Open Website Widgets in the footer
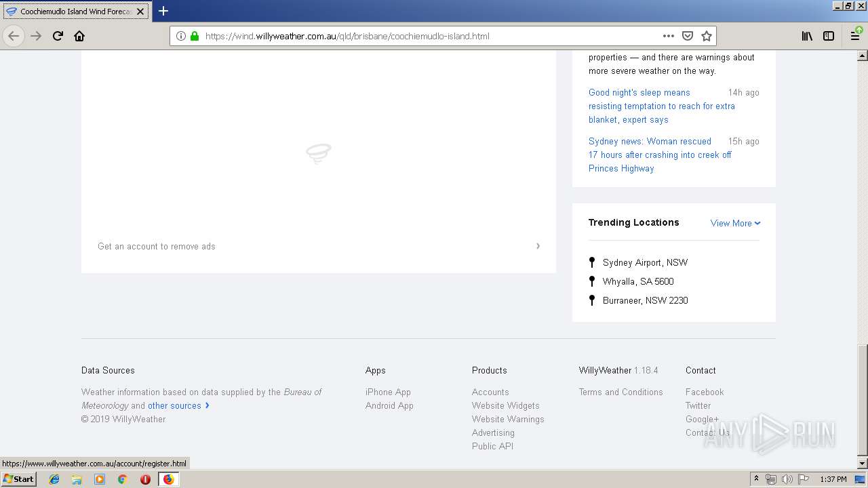Viewport: 868px width, 488px height. pos(506,405)
